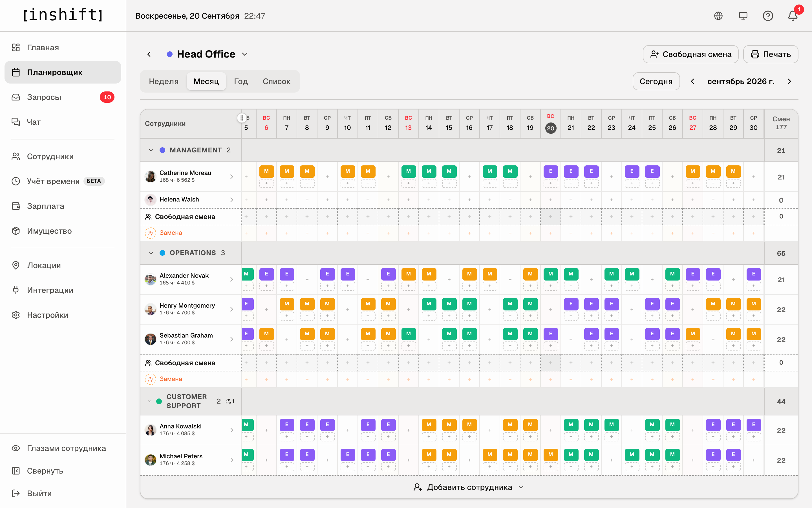Image resolution: width=812 pixels, height=508 pixels.
Task: Click the monitor display icon
Action: (743, 16)
